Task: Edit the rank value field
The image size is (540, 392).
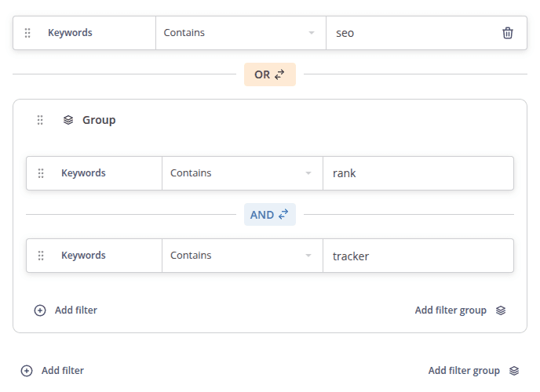Action: pyautogui.click(x=418, y=173)
